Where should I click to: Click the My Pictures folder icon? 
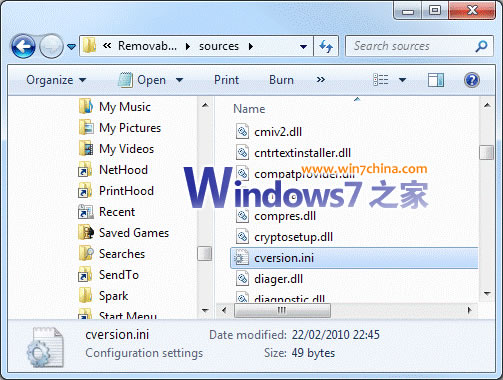pyautogui.click(x=86, y=128)
